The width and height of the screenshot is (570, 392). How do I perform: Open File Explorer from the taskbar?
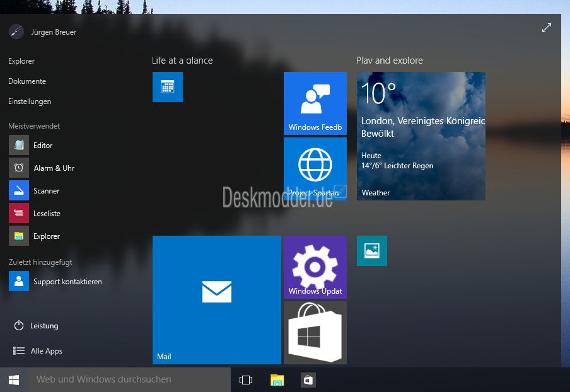[277, 380]
